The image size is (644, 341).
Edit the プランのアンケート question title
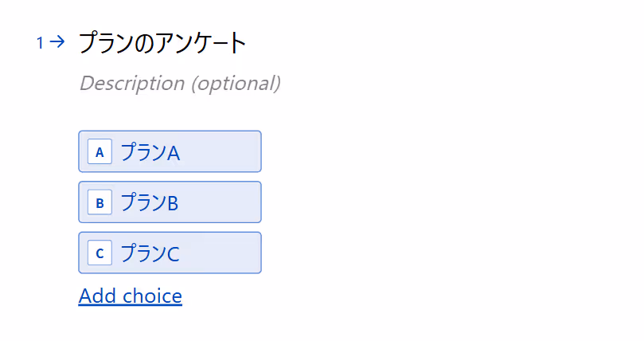tap(162, 43)
